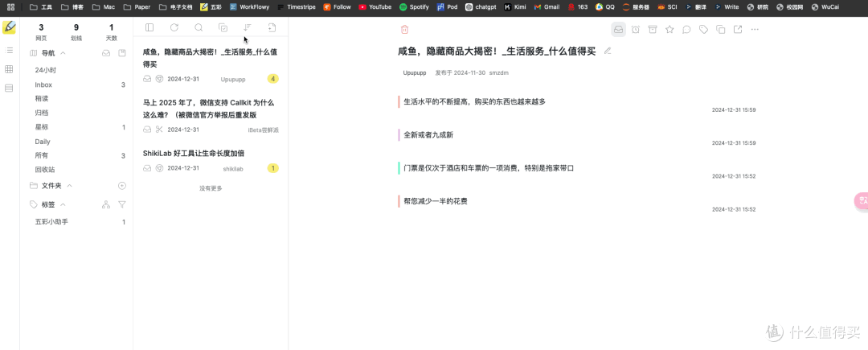Collapse the 文件夹 section chevron
The height and width of the screenshot is (350, 868).
pos(70,186)
